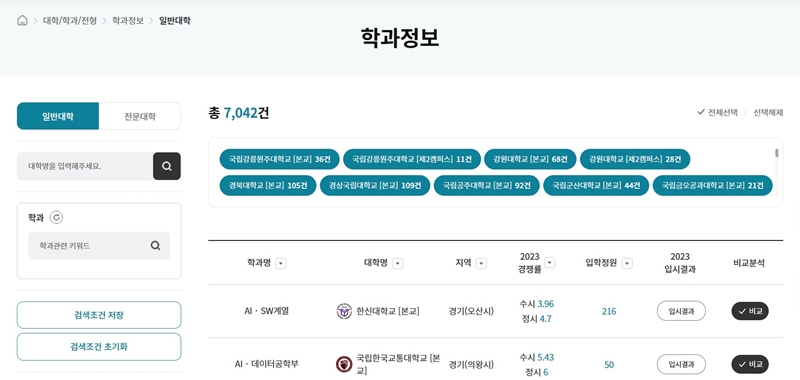800x380 pixels.
Task: Toggle 비교 for the AI·데이터공학부 row
Action: point(750,364)
